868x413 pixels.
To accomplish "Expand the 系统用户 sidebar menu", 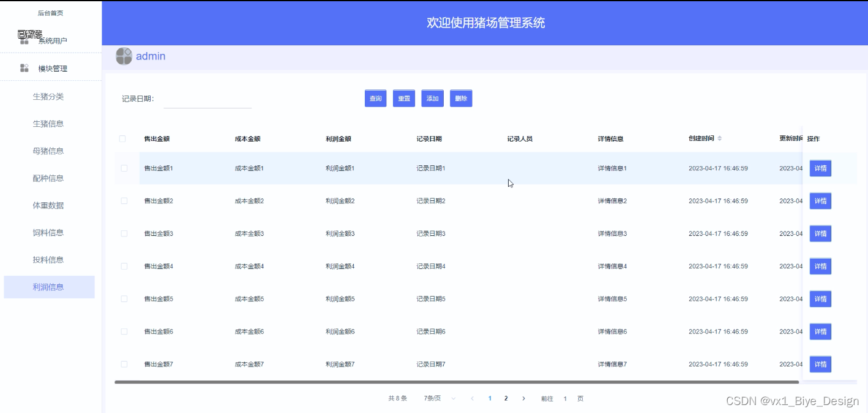I will (51, 40).
